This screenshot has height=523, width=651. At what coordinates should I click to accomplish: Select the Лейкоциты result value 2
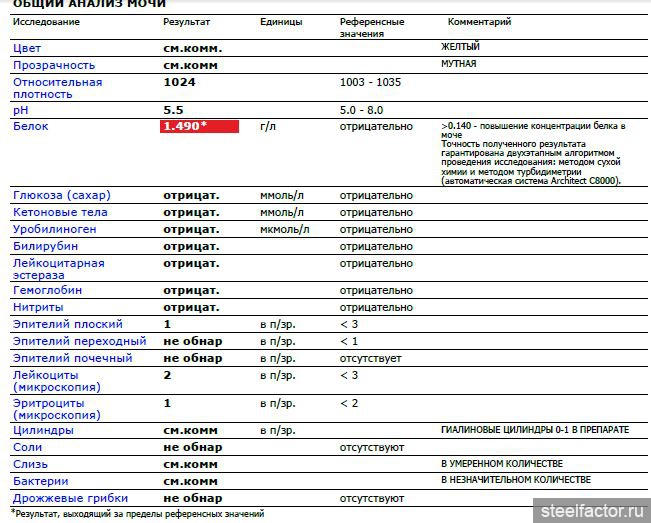(x=167, y=375)
